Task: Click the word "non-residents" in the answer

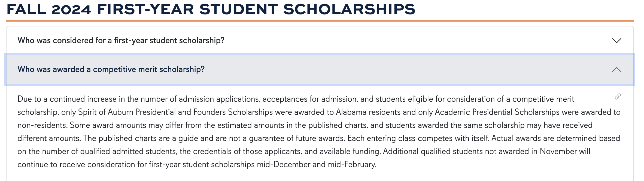Action: tap(42, 125)
